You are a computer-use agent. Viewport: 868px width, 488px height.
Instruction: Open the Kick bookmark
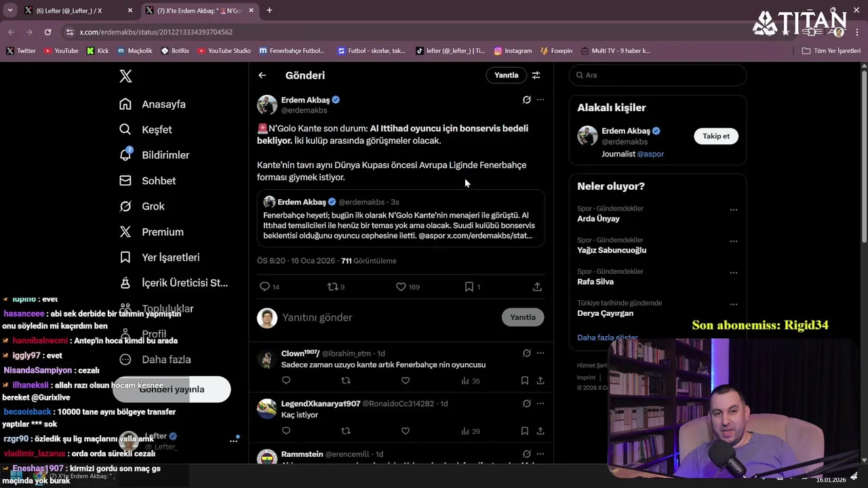98,51
